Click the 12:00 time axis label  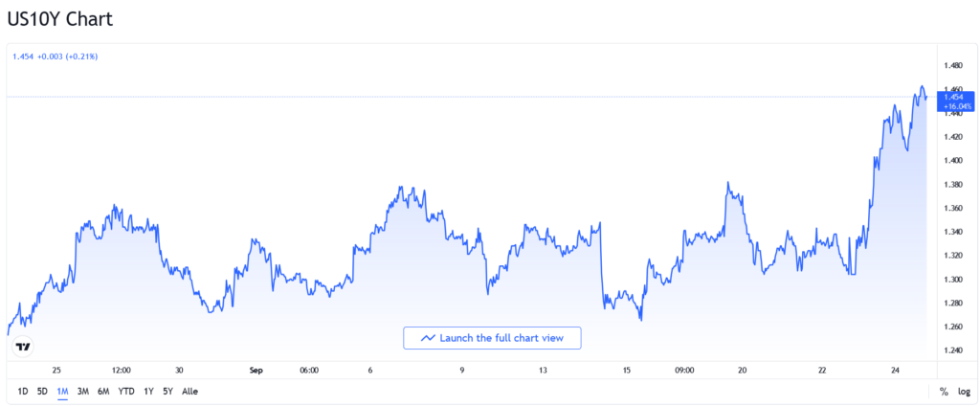[122, 369]
